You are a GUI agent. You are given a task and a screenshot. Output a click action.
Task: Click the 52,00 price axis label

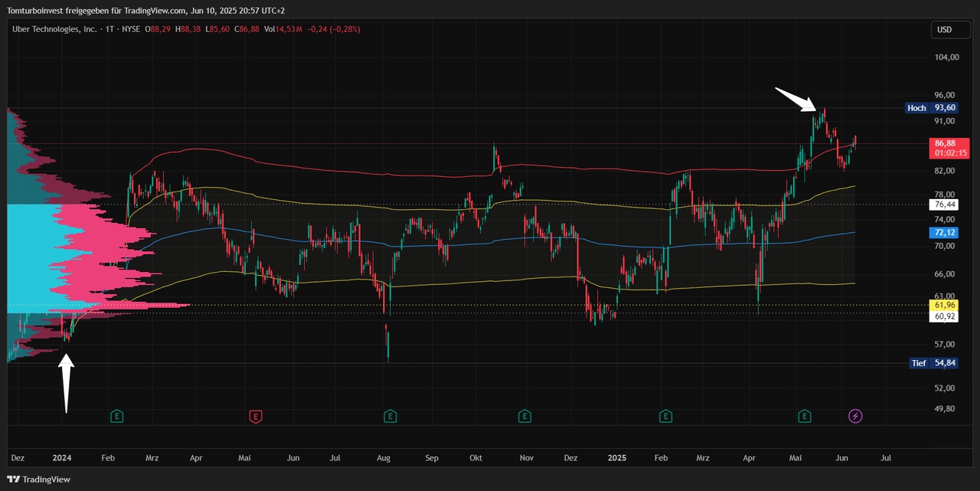click(x=944, y=388)
